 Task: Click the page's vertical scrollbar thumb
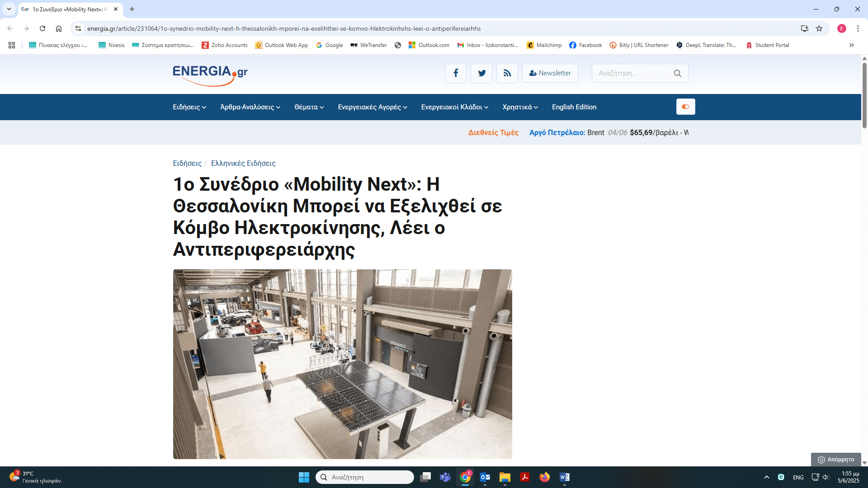pyautogui.click(x=864, y=95)
